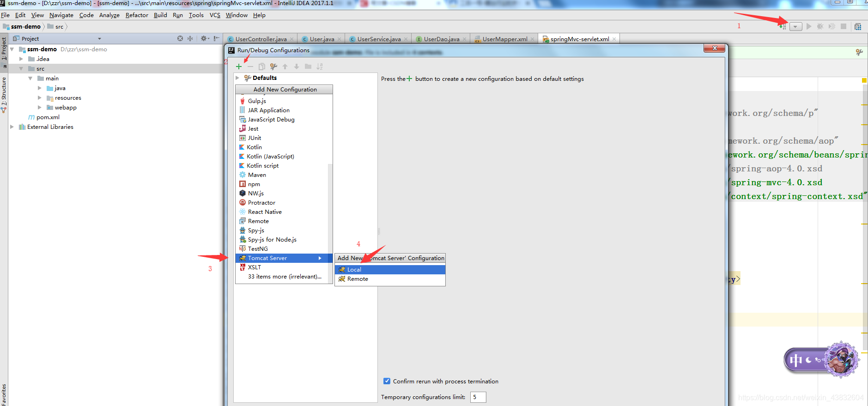868x406 pixels.
Task: Run the selected configuration play icon
Action: (809, 26)
